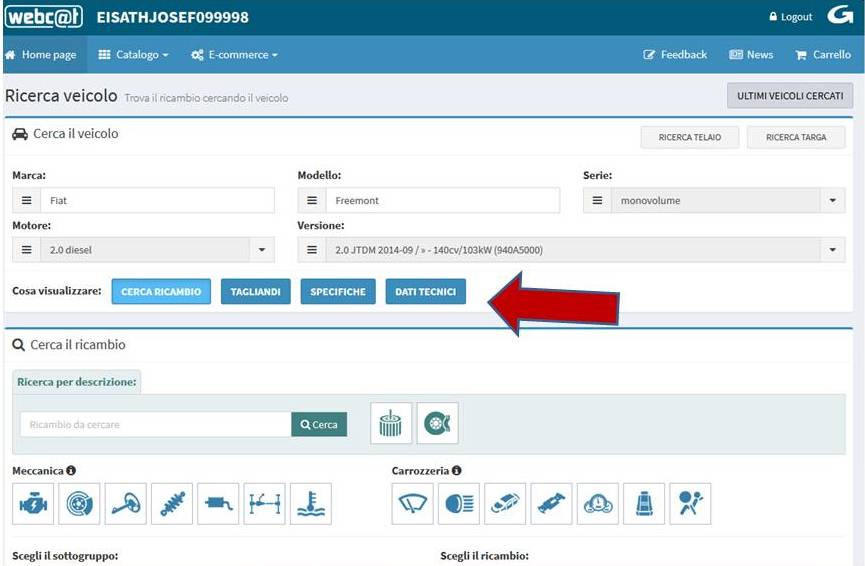Expand the Motore 2.0 diesel dropdown
865x566 pixels.
pyautogui.click(x=262, y=250)
